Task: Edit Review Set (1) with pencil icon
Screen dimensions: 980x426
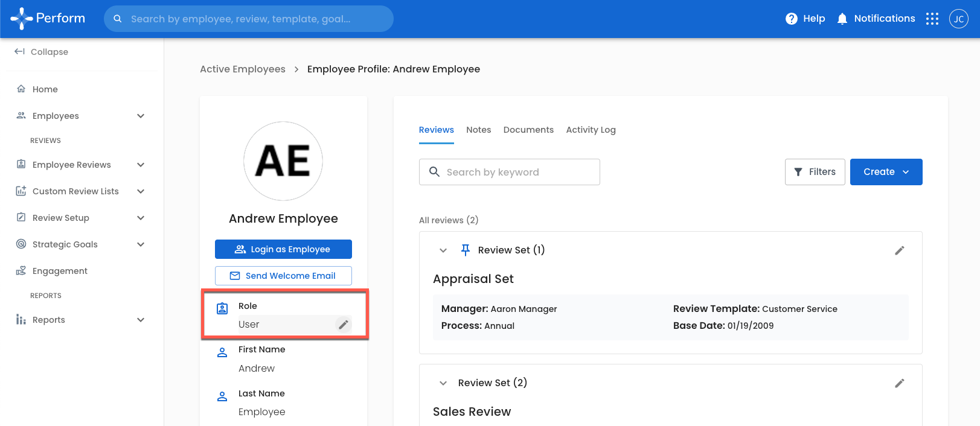Action: (900, 250)
